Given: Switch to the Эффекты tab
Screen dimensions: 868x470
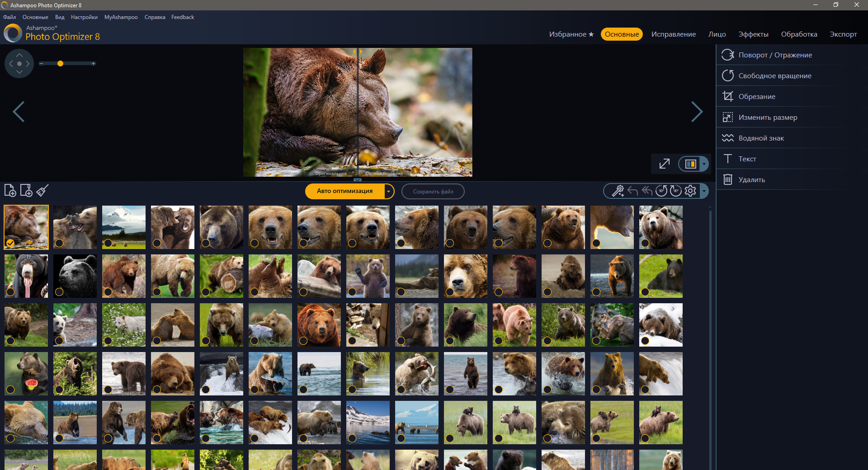Looking at the screenshot, I should point(753,34).
